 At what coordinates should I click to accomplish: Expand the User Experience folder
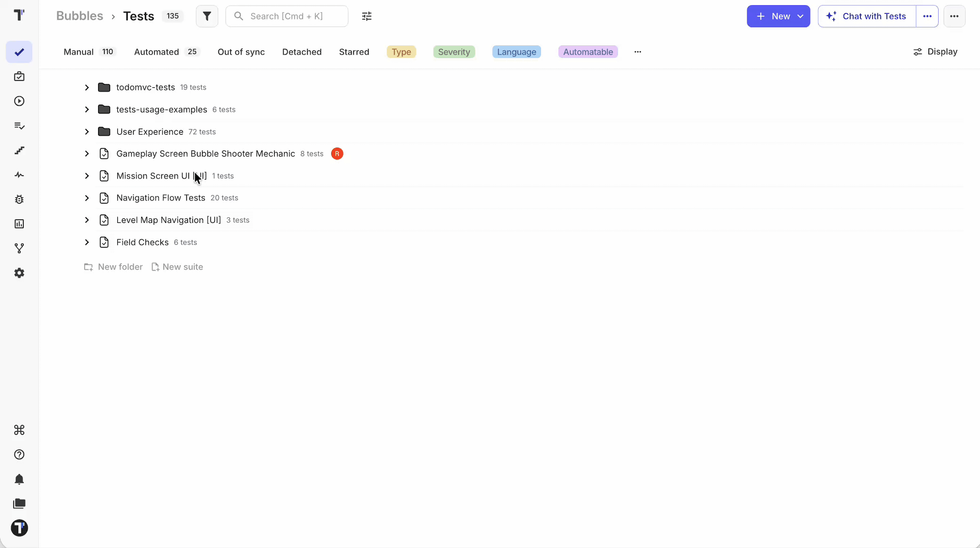click(87, 132)
